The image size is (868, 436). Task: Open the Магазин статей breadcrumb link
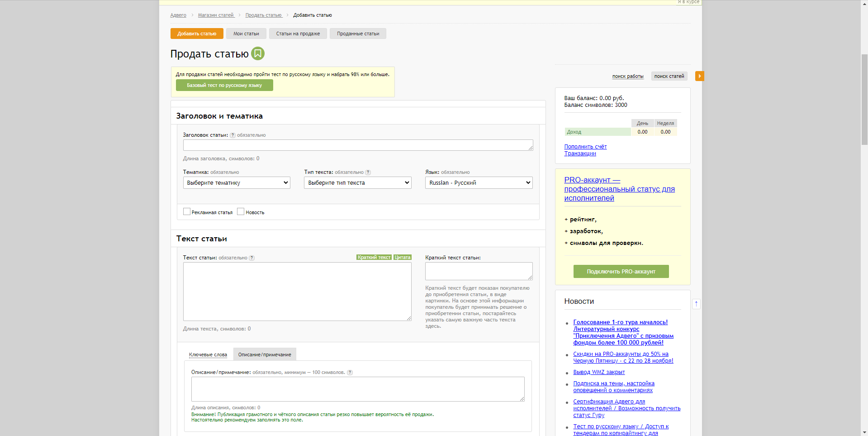click(x=216, y=15)
